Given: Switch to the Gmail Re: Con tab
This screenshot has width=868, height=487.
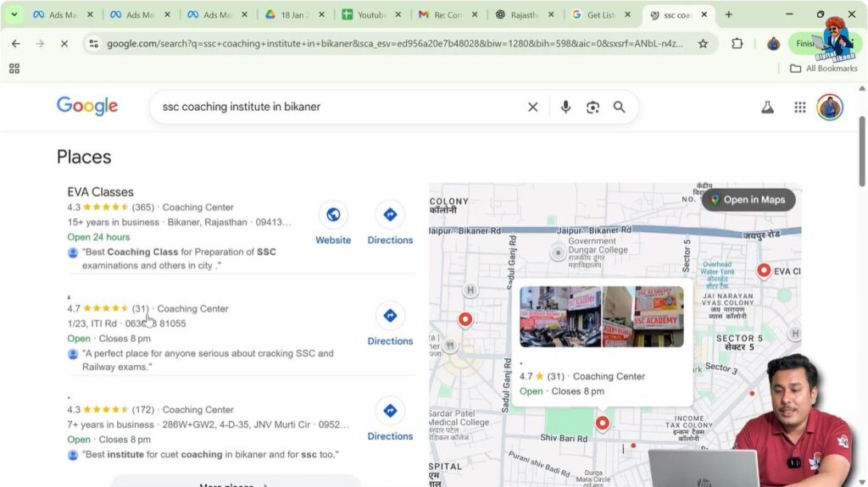Looking at the screenshot, I should [x=448, y=15].
